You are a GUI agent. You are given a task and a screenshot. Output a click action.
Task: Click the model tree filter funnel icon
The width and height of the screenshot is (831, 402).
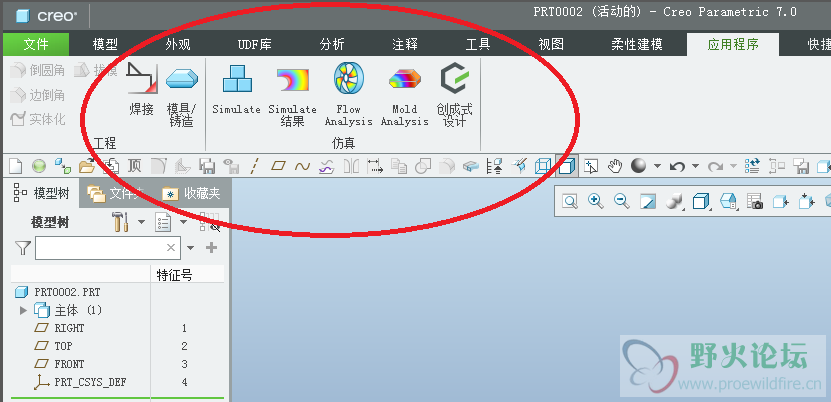click(23, 247)
